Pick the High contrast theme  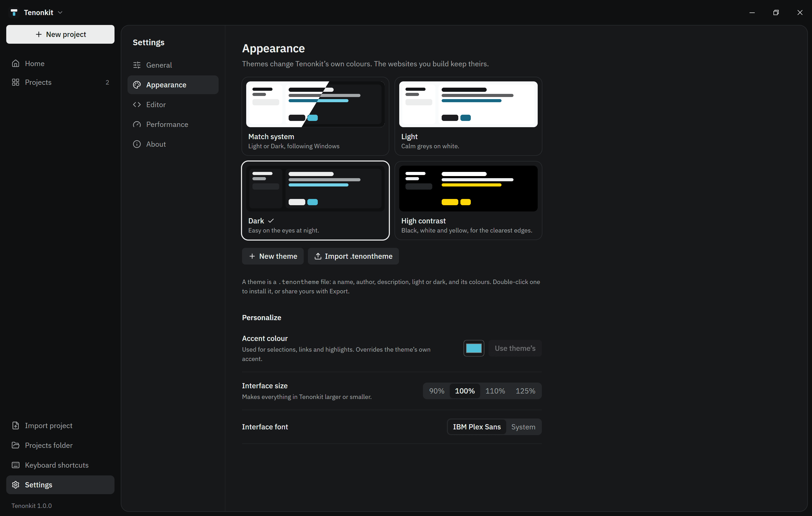[x=468, y=201]
